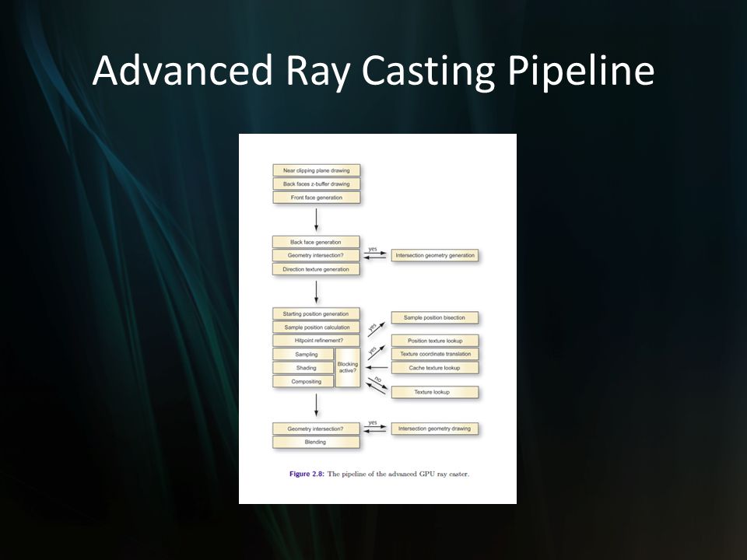The width and height of the screenshot is (747, 560).
Task: Click the 'Advanced Ray Casting Pipeline' slide title
Action: 373,71
